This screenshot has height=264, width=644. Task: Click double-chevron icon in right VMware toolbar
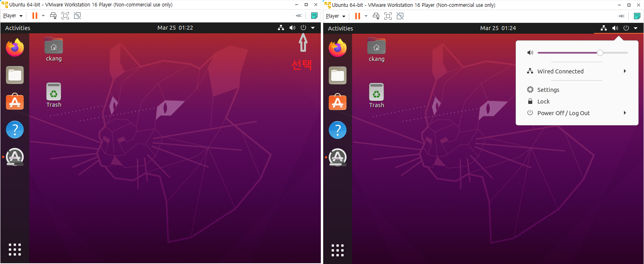(x=622, y=16)
